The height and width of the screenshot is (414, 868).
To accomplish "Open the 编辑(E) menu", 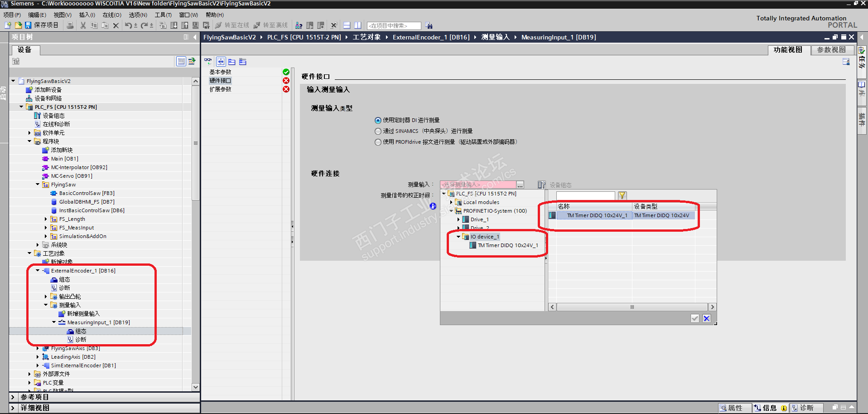I will [x=37, y=15].
